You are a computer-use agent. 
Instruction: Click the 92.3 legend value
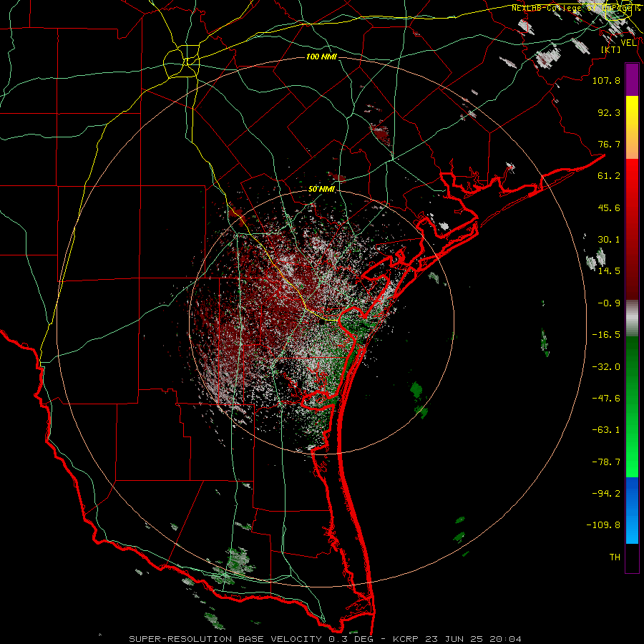pos(609,112)
